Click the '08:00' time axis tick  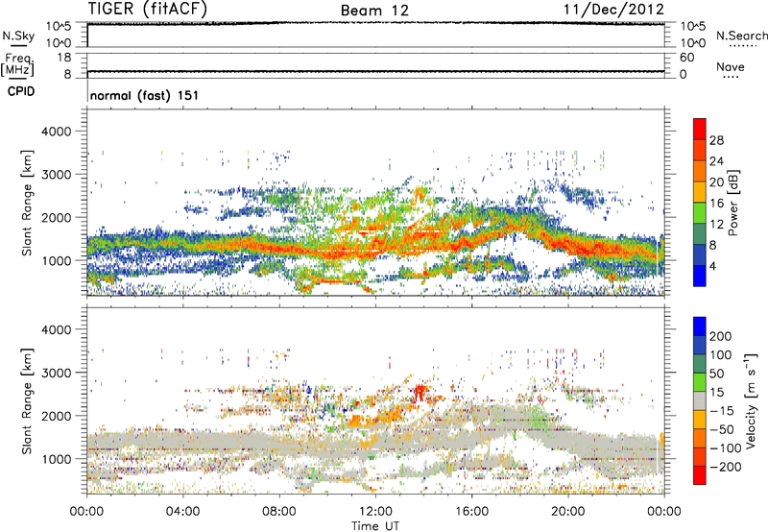279,512
